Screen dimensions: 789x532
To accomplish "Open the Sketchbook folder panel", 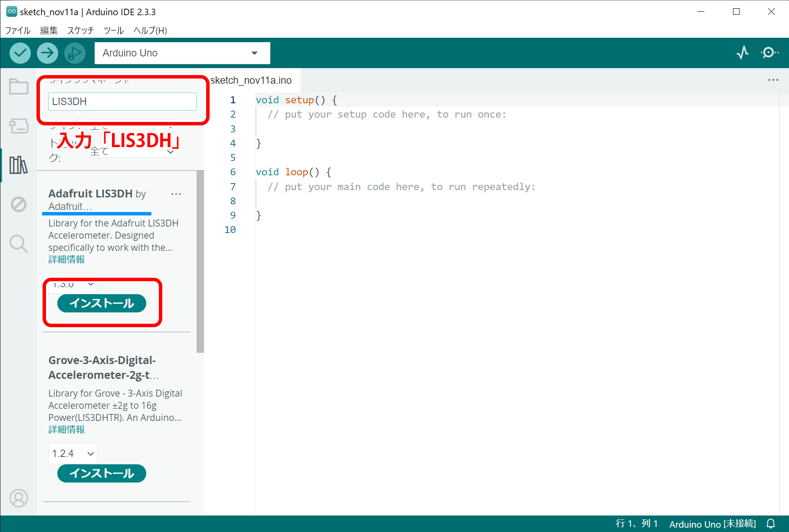I will tap(19, 87).
